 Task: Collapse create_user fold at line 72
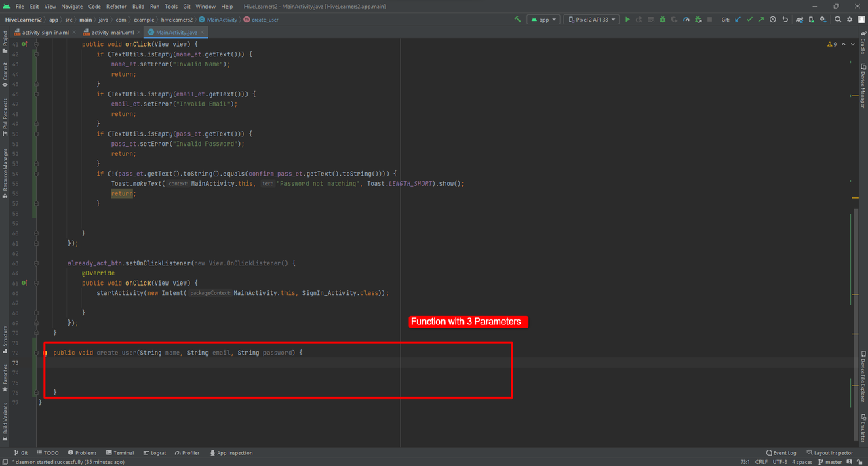(37, 353)
